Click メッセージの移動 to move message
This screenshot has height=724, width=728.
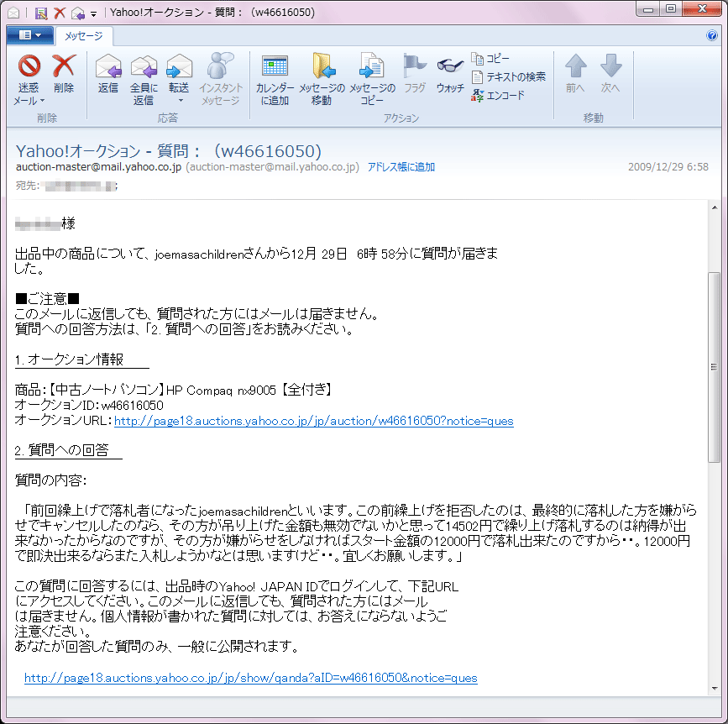tap(322, 79)
